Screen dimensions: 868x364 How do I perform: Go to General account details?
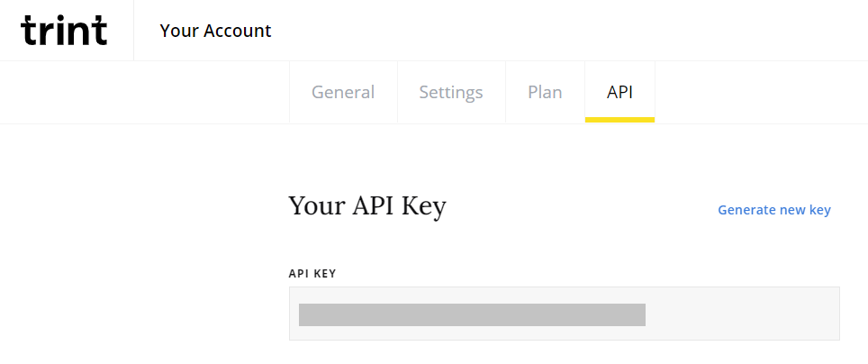click(x=343, y=92)
